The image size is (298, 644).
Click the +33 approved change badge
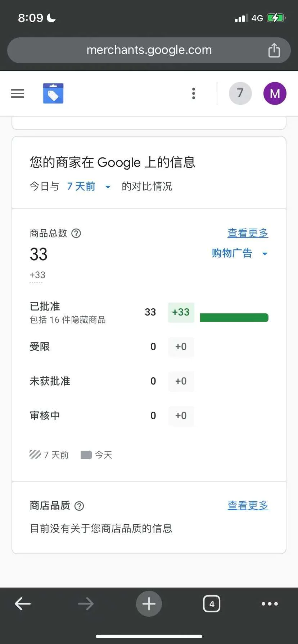click(x=181, y=312)
